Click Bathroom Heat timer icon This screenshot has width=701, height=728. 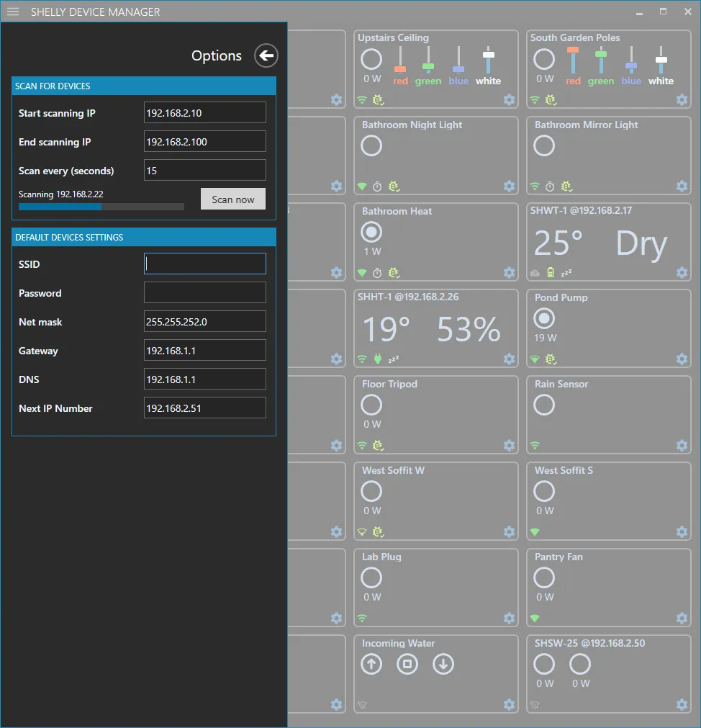[x=377, y=273]
